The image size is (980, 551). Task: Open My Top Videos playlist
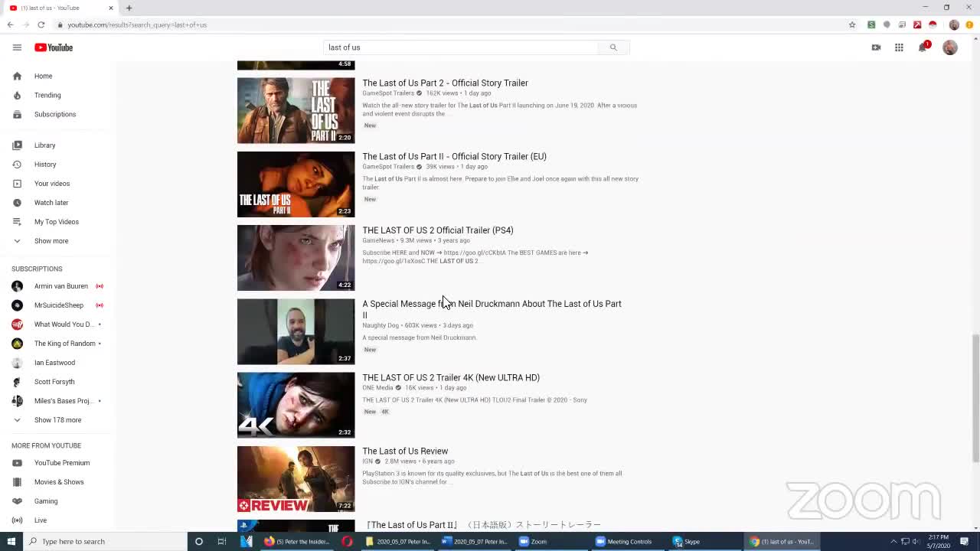coord(58,221)
